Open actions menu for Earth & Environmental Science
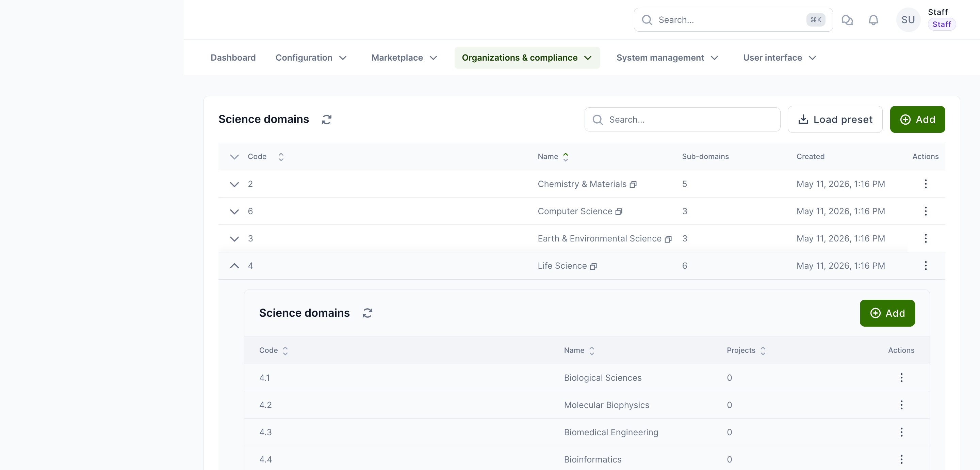The height and width of the screenshot is (470, 980). click(x=926, y=238)
